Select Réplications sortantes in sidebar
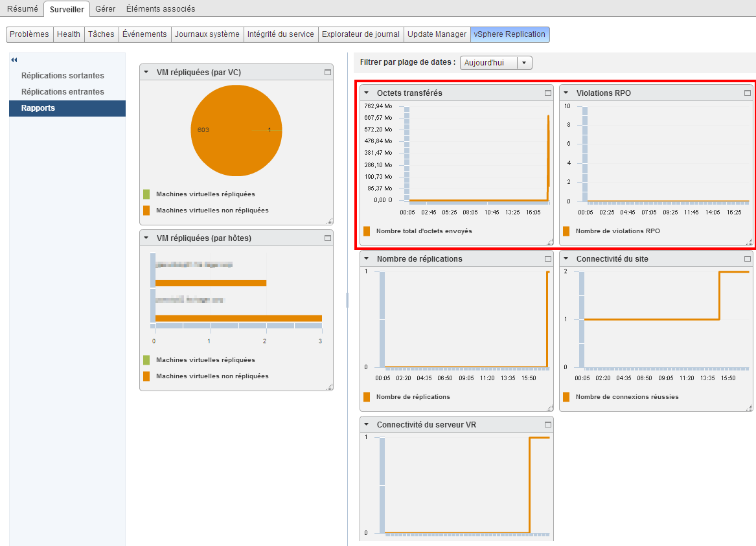756x546 pixels. [62, 76]
